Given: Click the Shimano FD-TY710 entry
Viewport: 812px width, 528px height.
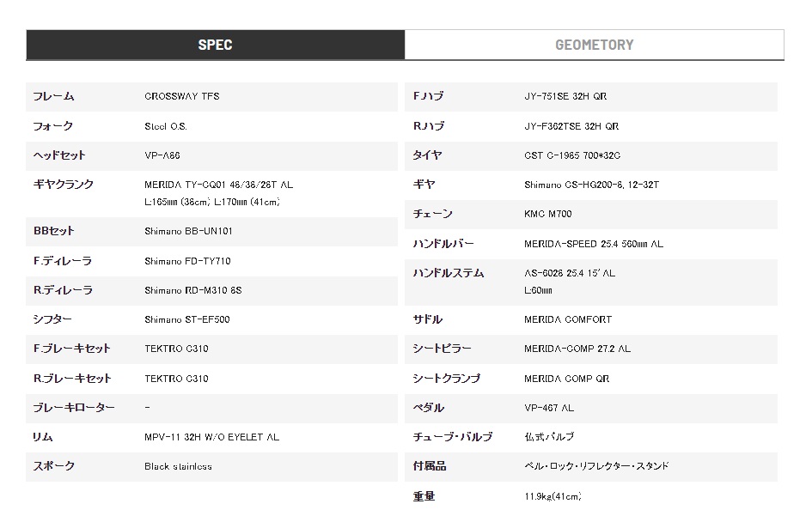Looking at the screenshot, I should coord(187,261).
